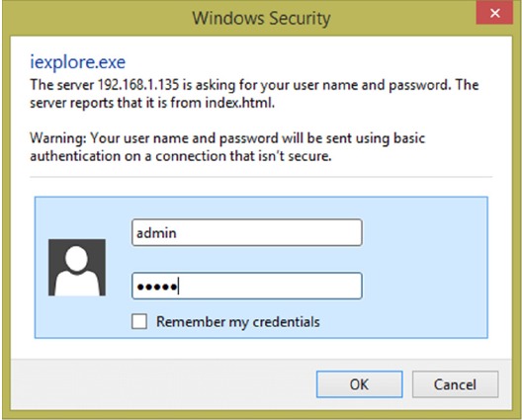
Task: Click the Remember my credentials label text
Action: [x=237, y=322]
